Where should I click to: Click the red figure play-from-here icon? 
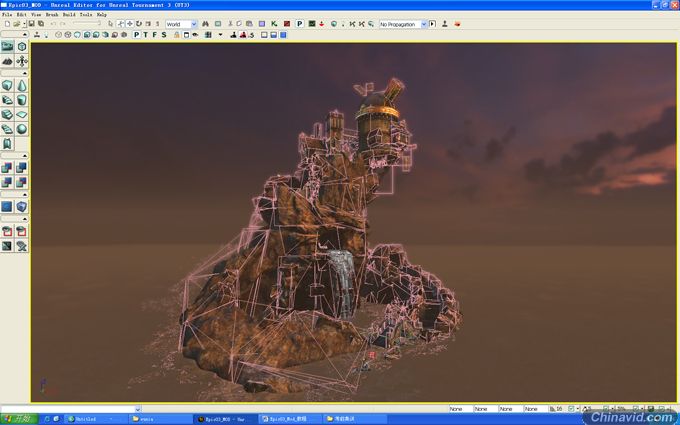point(243,35)
